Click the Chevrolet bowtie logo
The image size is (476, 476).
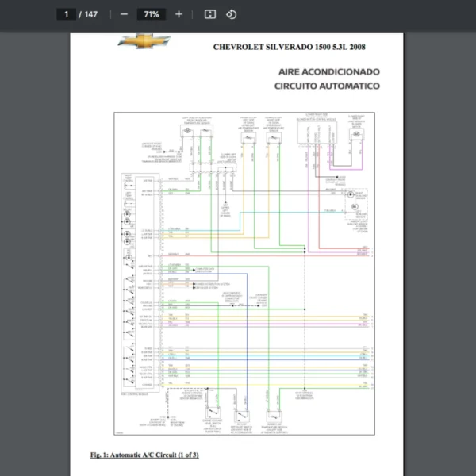(x=144, y=41)
